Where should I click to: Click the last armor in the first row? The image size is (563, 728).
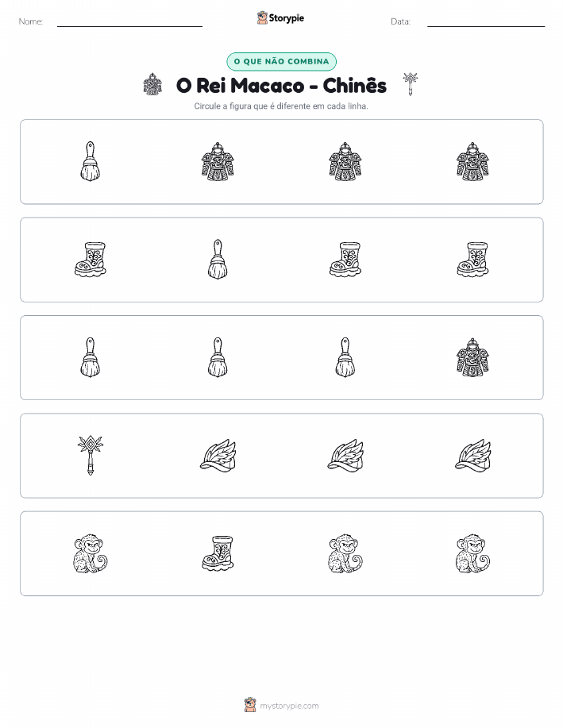click(x=472, y=161)
